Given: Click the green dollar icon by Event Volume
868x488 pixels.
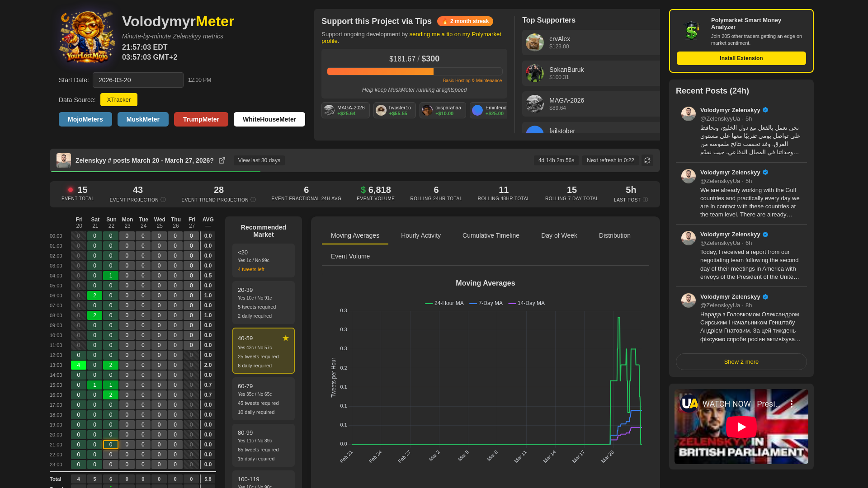Looking at the screenshot, I should pos(363,190).
